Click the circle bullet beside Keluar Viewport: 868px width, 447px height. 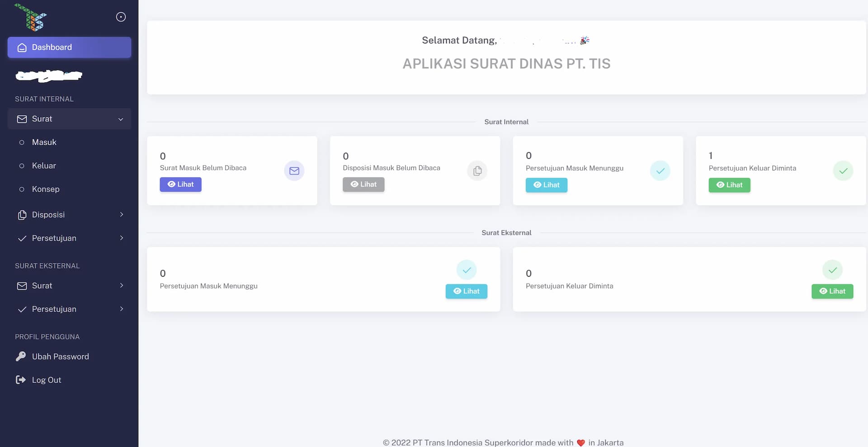point(22,166)
